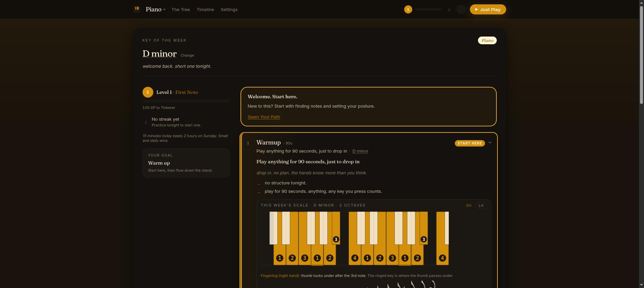Open the profile avatar circle
The height and width of the screenshot is (288, 644).
461,9
